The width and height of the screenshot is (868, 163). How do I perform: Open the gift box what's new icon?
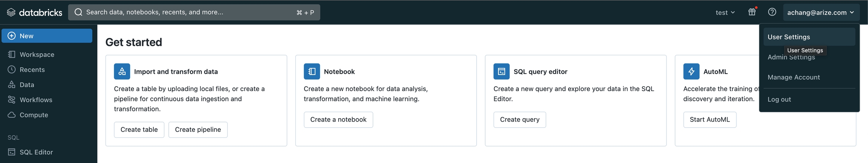[752, 12]
